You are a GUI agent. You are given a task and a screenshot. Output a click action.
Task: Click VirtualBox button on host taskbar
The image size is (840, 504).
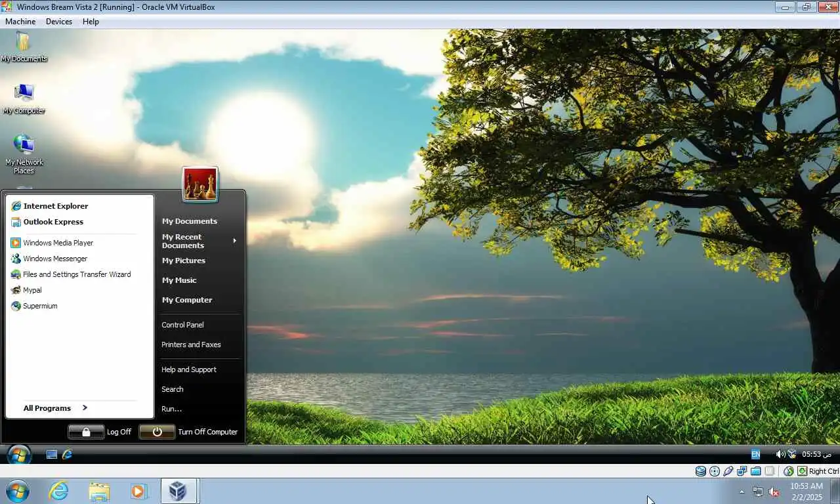coord(178,491)
